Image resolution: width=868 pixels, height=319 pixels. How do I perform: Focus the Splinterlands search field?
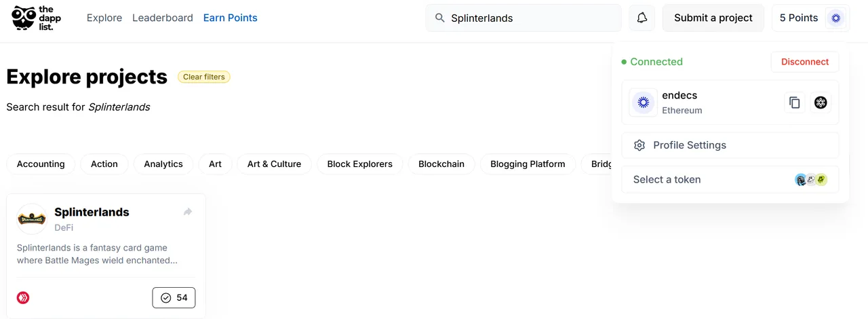pos(524,18)
